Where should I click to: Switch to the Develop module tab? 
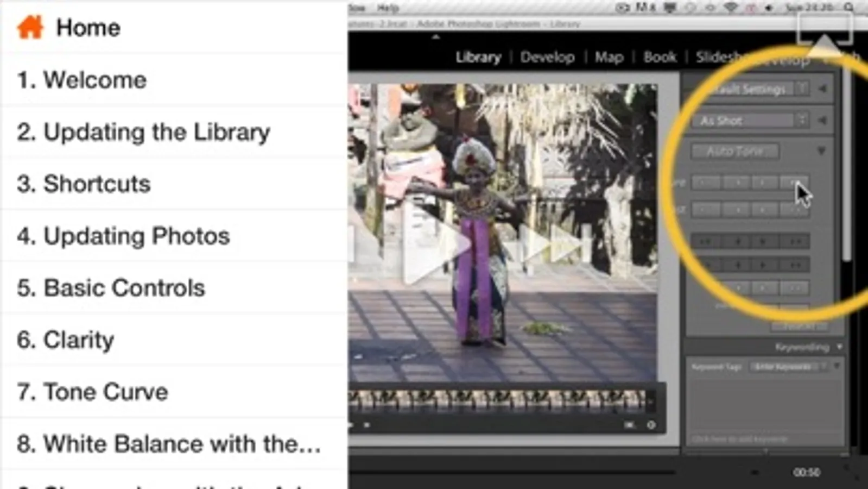coord(547,57)
